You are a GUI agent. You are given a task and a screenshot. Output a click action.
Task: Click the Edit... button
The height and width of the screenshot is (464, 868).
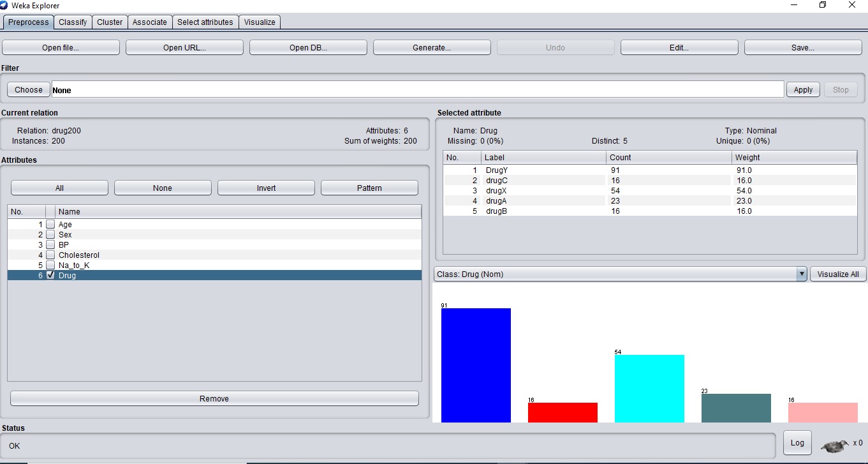point(679,47)
